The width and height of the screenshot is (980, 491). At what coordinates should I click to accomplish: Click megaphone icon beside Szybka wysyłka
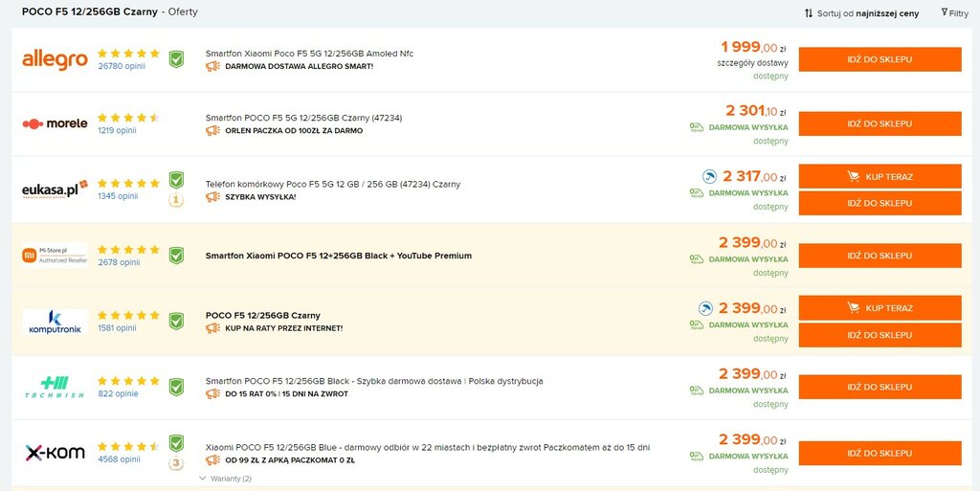coord(212,197)
